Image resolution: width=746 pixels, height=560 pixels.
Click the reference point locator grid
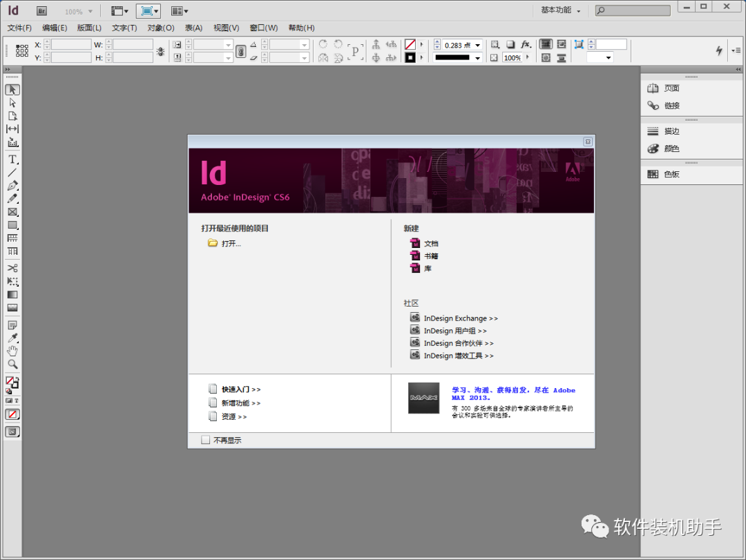tap(22, 51)
